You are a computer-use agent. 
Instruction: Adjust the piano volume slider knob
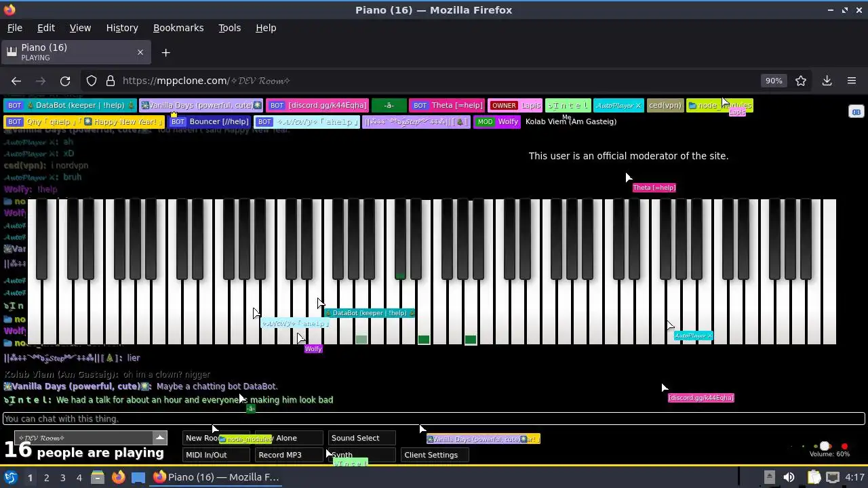click(x=825, y=446)
